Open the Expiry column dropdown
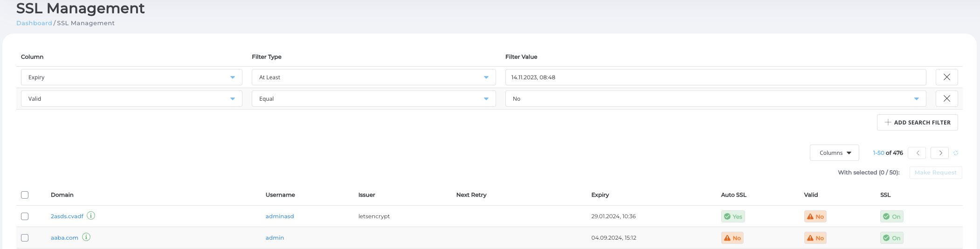Image resolution: width=980 pixels, height=249 pixels. 131,77
